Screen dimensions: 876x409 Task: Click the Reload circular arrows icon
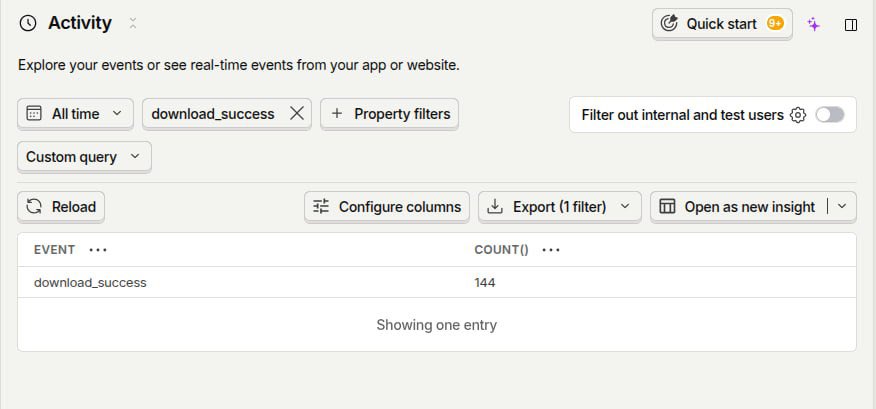tap(34, 207)
